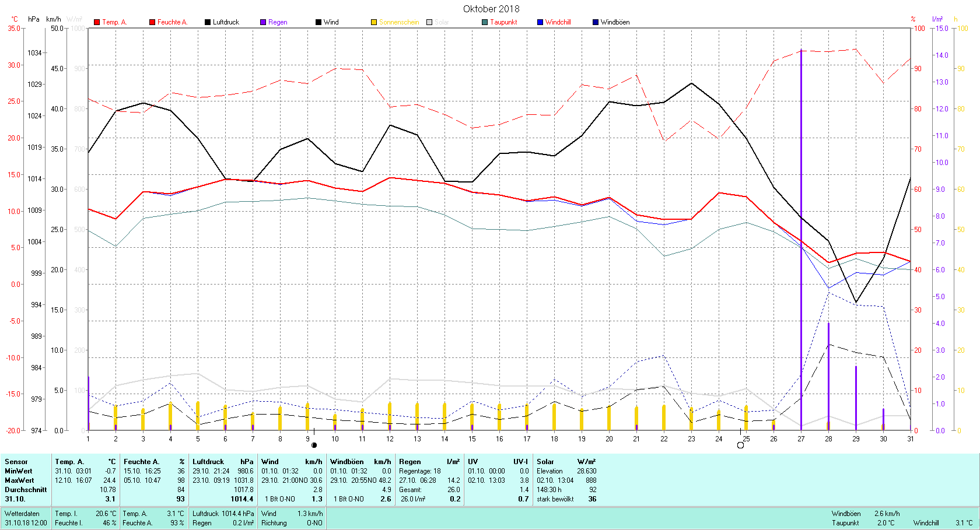
Task: Click the 'Regentage: 18' entry
Action: pyautogui.click(x=420, y=471)
